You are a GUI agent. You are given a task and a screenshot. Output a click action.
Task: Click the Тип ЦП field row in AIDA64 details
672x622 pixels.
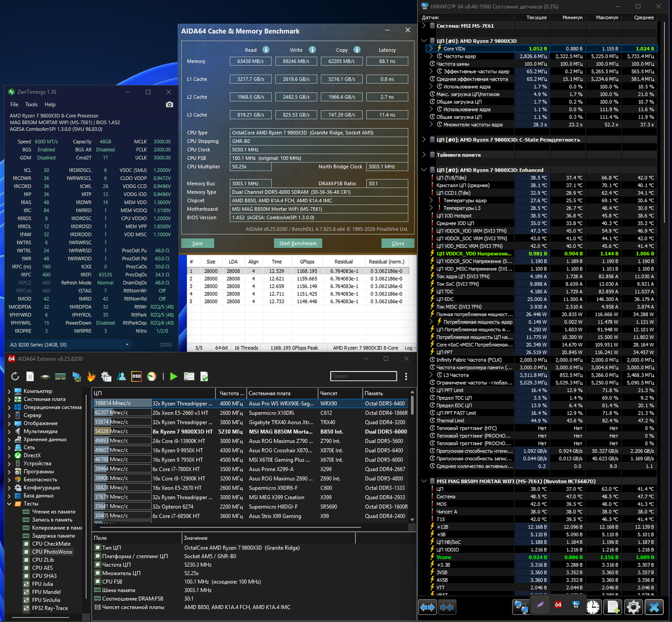224,548
